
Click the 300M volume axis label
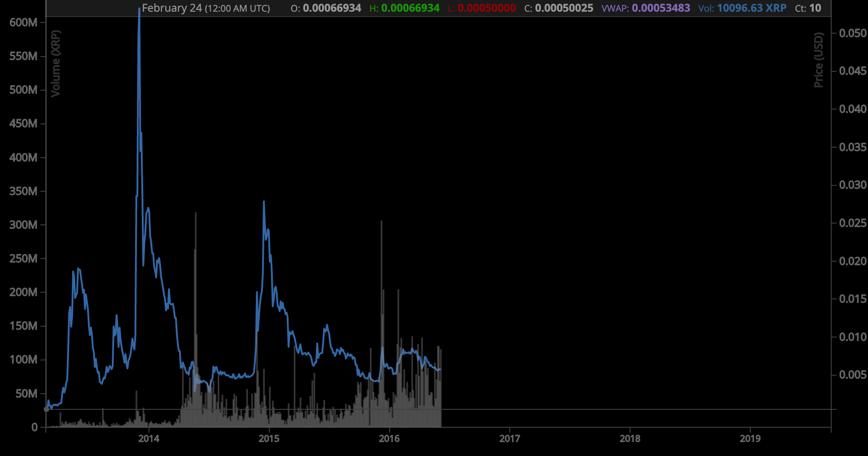(x=23, y=225)
